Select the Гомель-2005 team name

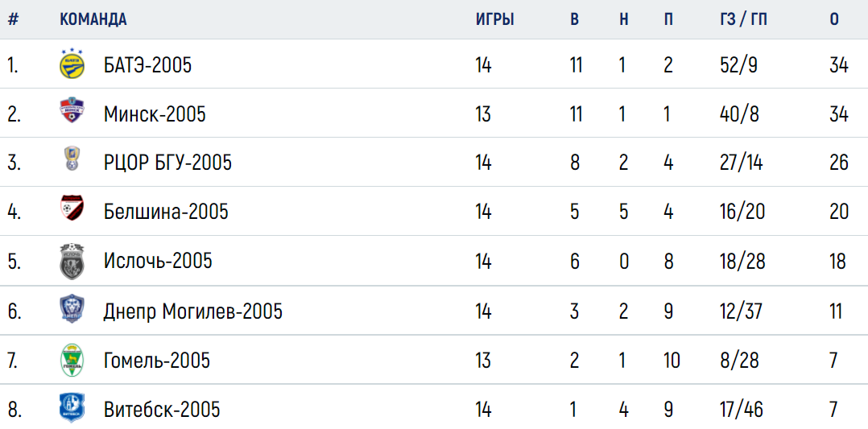[x=157, y=361]
